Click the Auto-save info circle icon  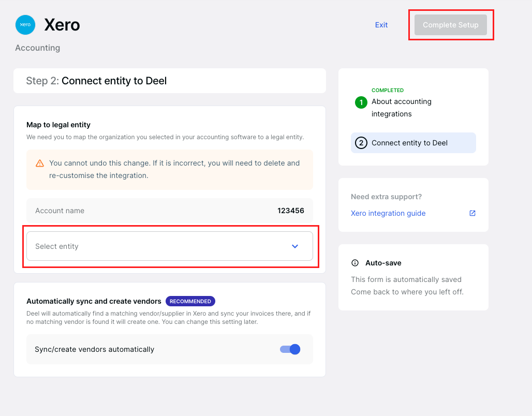coord(355,263)
